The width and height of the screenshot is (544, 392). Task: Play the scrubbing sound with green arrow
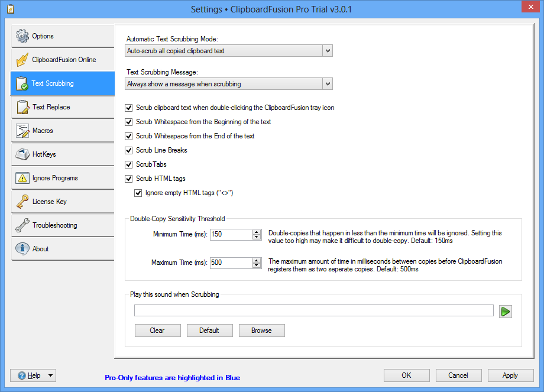coord(506,312)
